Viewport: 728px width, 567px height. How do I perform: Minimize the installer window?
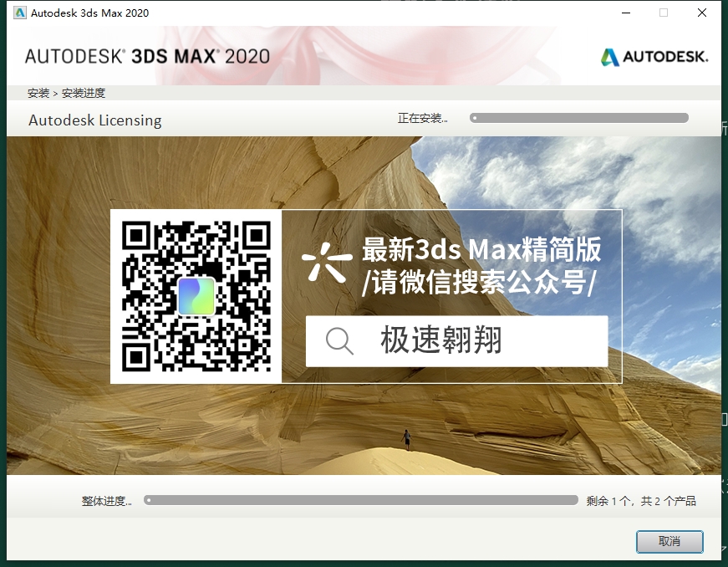click(x=626, y=13)
